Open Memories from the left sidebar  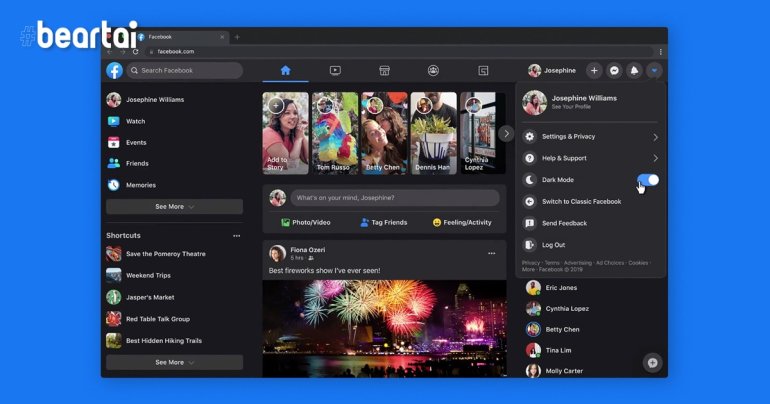click(140, 185)
